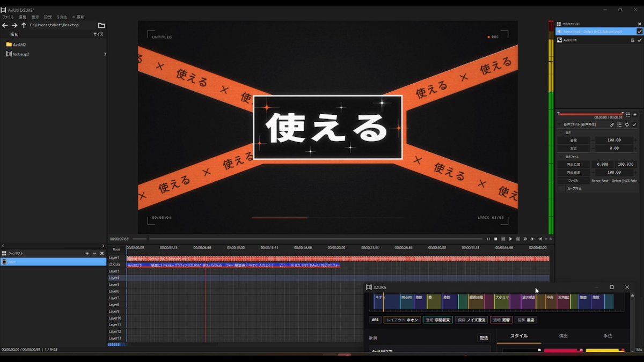Screen dimensions: 644x362
Task: Click the 記法 button beside 歌詞
Action: 484,338
